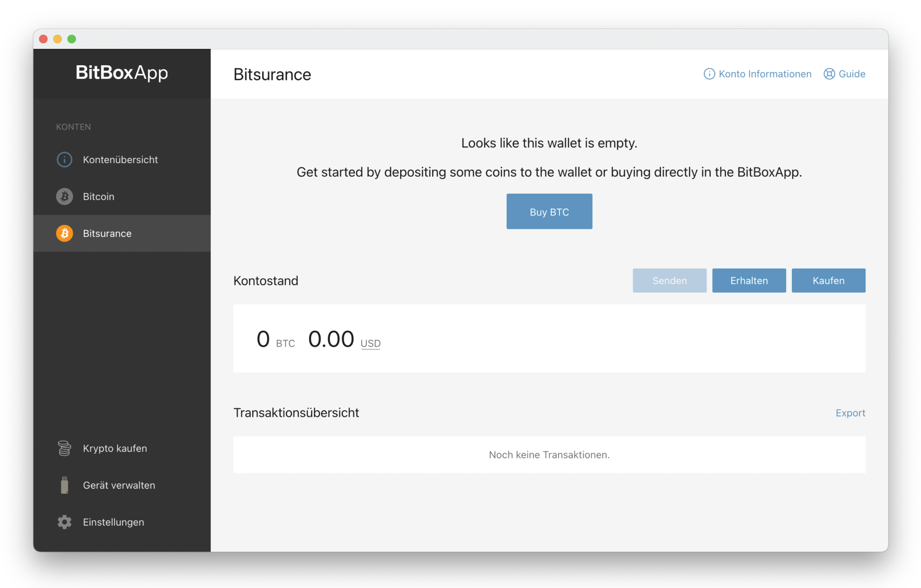Click the Buy BTC button
The width and height of the screenshot is (921, 588).
[x=549, y=211]
